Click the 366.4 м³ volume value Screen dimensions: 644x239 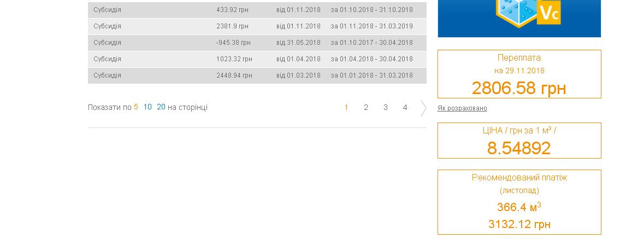pos(519,207)
